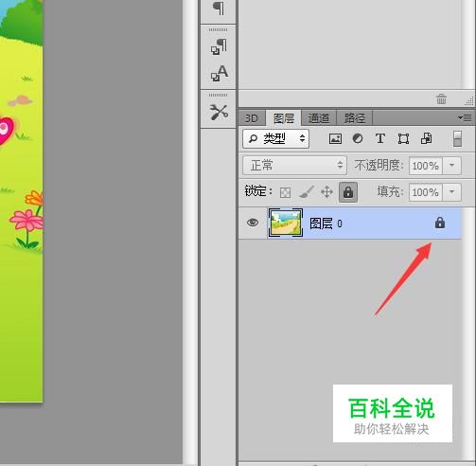Click the 不透明度 100% input field
This screenshot has width=476, height=466.
pos(426,166)
